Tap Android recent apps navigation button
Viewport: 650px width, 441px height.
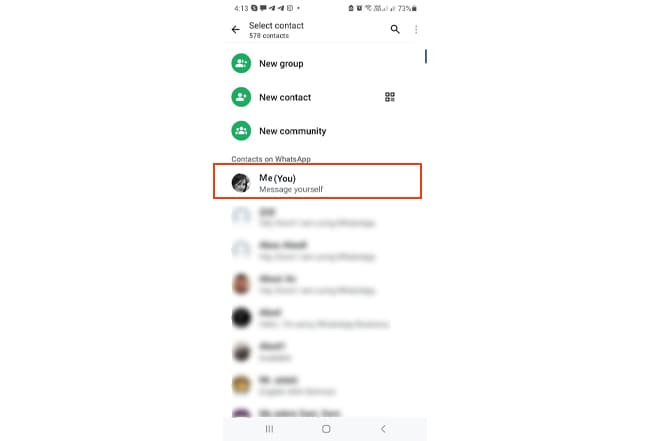(269, 429)
